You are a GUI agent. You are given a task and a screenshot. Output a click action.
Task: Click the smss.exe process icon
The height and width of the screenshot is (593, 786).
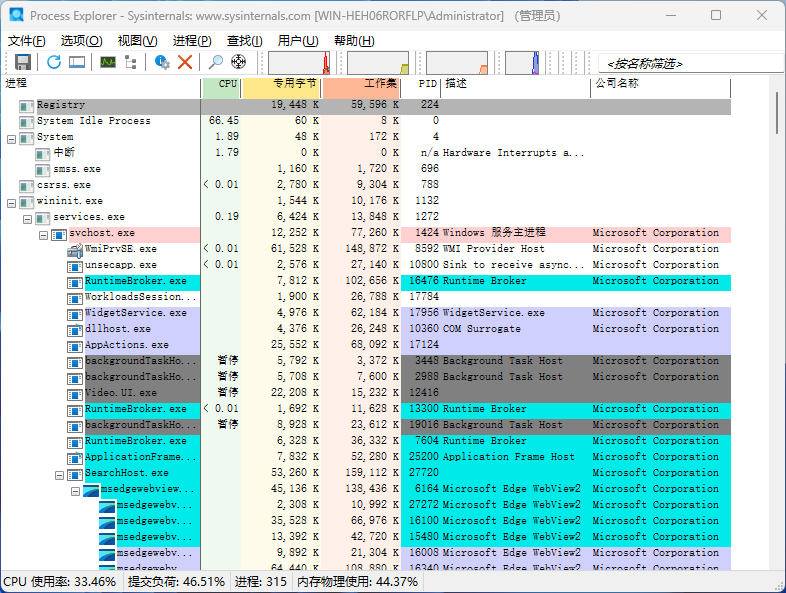click(42, 170)
